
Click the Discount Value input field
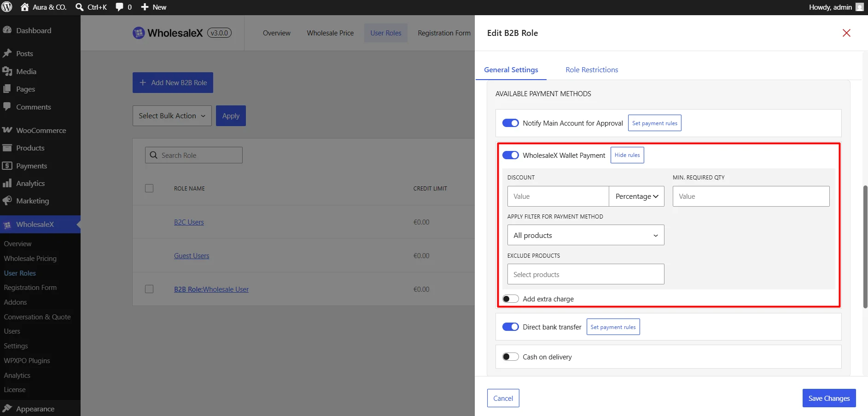tap(558, 196)
